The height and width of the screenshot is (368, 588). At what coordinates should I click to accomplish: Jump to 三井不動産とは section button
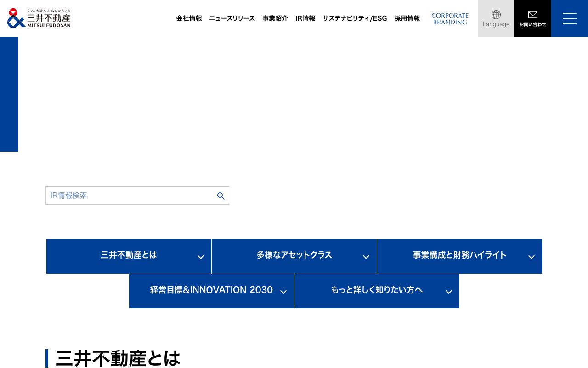click(129, 256)
